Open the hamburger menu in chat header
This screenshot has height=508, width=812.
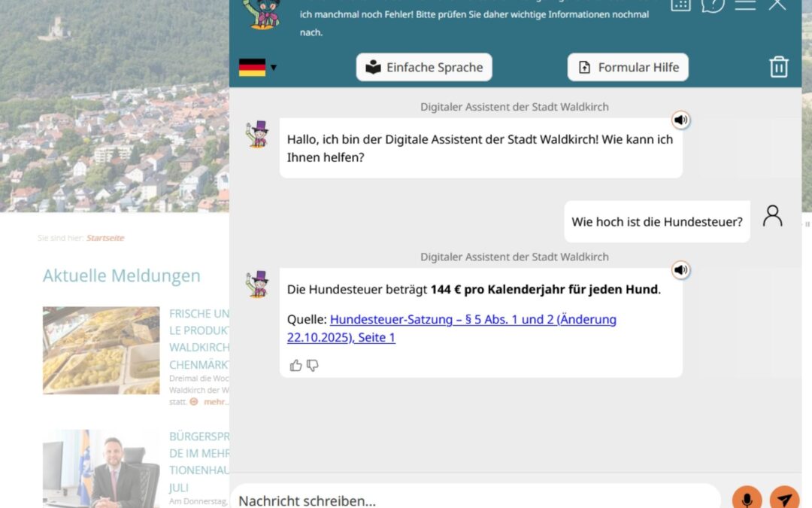[745, 5]
